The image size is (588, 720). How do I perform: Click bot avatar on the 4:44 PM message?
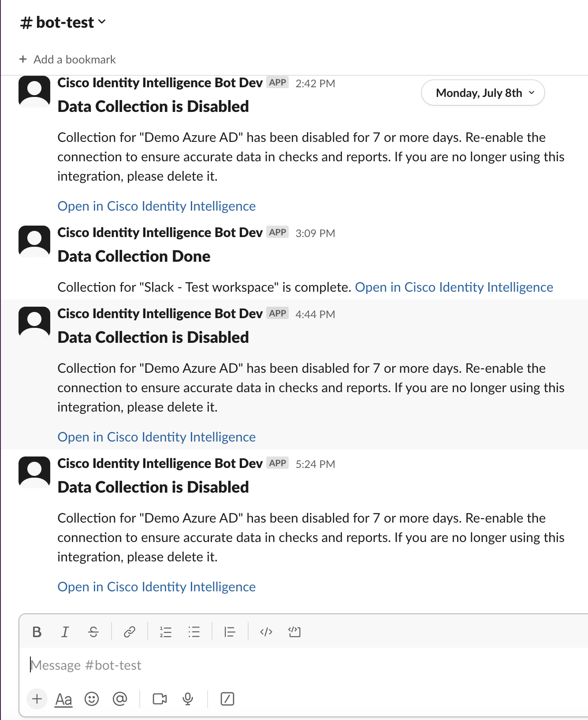34,323
